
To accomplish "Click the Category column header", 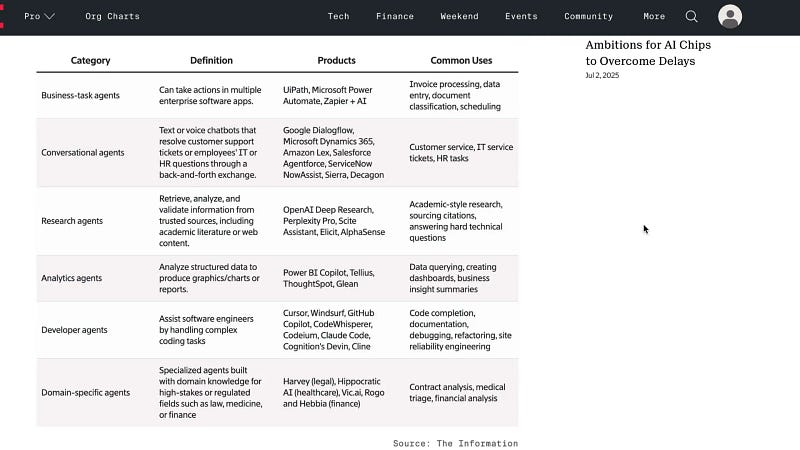I will [x=90, y=60].
